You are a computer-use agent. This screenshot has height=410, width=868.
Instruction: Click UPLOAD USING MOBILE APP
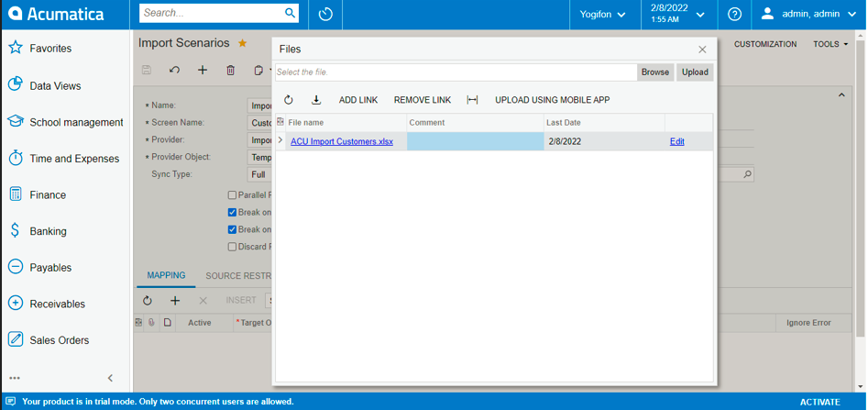pos(553,100)
